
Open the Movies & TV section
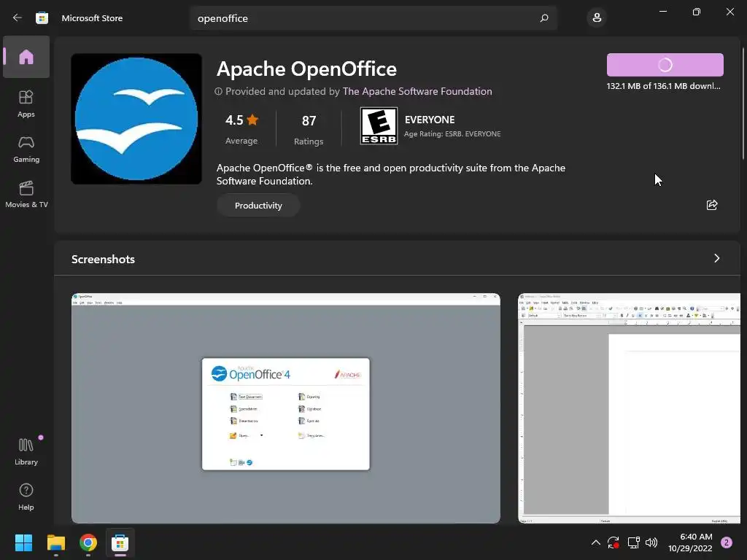26,194
